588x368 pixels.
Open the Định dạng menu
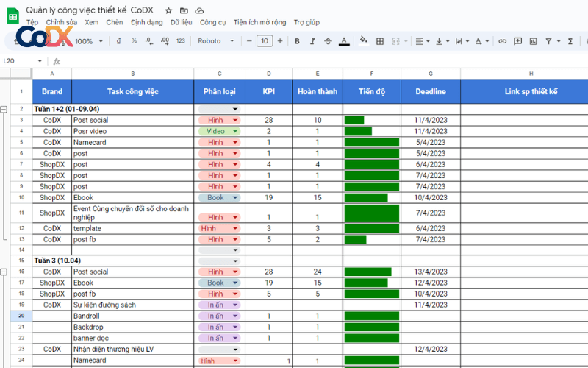pyautogui.click(x=146, y=22)
